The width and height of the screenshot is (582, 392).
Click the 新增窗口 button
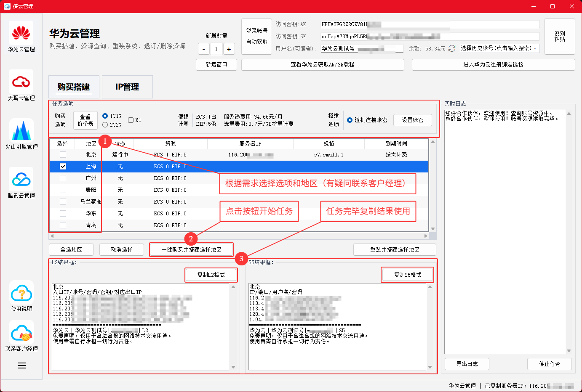click(x=216, y=65)
